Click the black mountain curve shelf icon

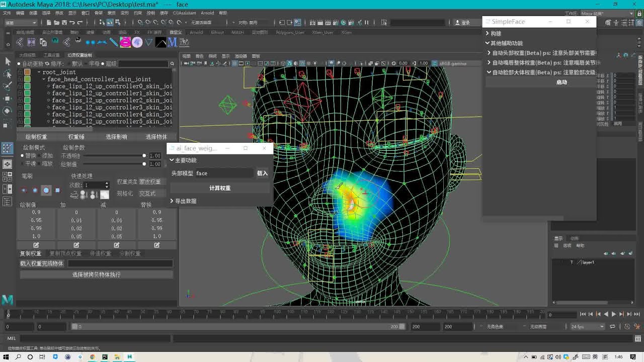point(160,42)
